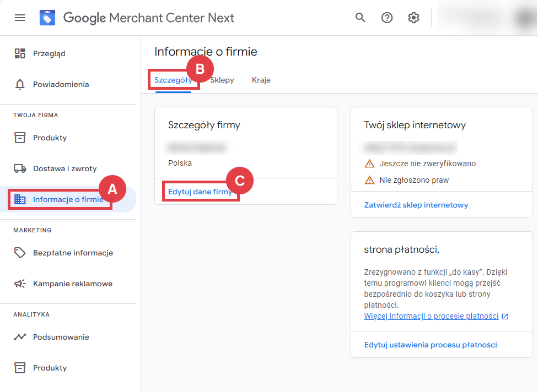Open the Powiadomienia bell icon
Image resolution: width=538 pixels, height=392 pixels.
click(20, 84)
